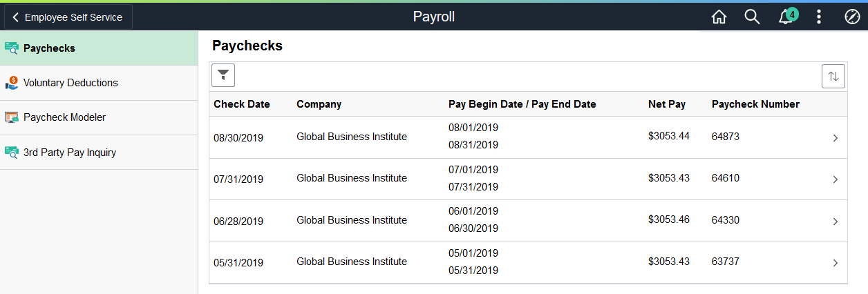Open the Home icon in header
This screenshot has height=294, width=868.
click(719, 17)
